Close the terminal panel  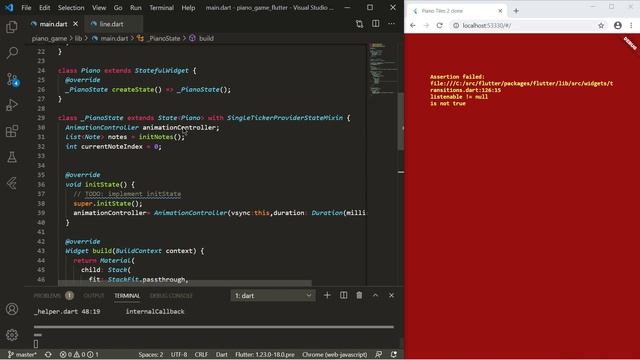coord(391,295)
